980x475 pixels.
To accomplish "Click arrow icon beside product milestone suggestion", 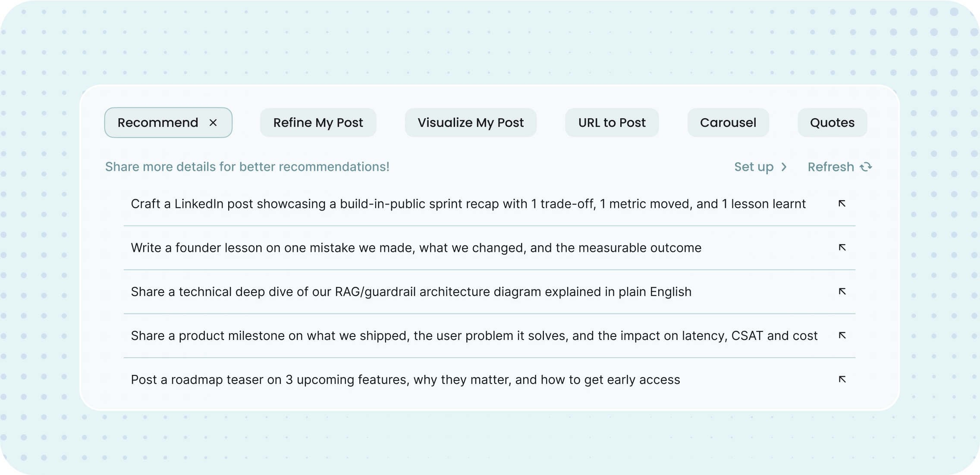I will (842, 336).
